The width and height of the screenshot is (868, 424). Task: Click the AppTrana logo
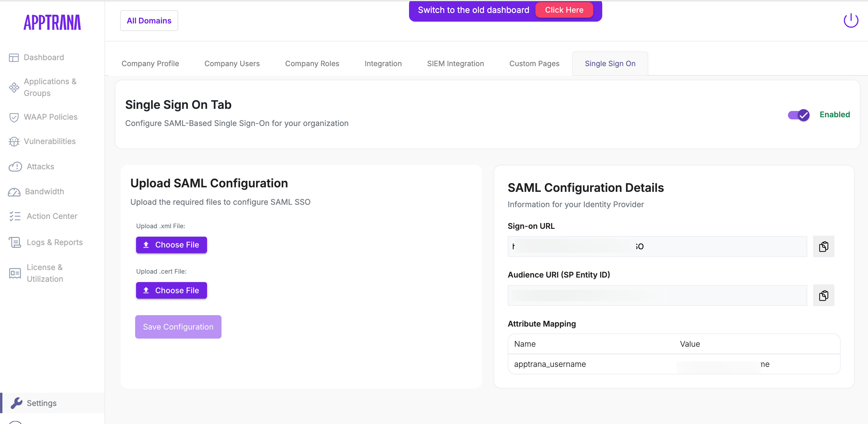point(52,22)
